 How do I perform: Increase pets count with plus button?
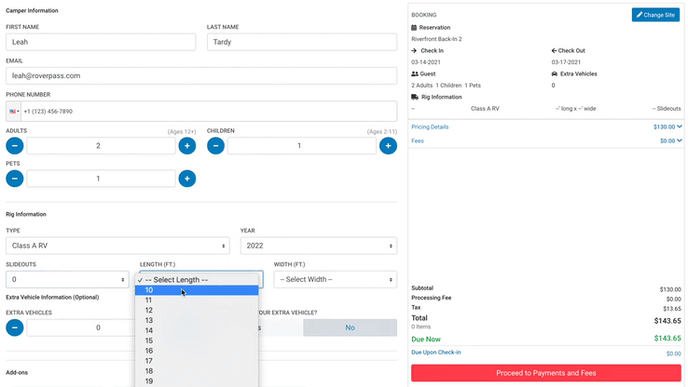(x=187, y=179)
